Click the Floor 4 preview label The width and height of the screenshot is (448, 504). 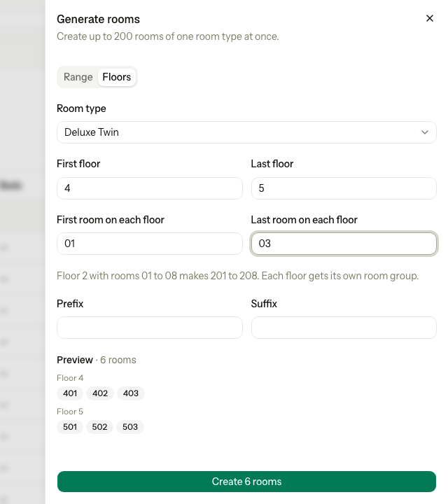(x=70, y=378)
